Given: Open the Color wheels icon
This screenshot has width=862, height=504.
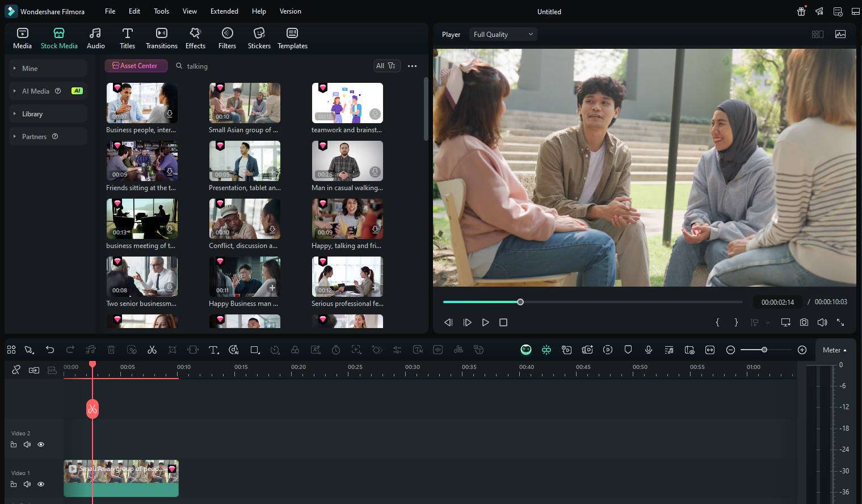Looking at the screenshot, I should [295, 350].
